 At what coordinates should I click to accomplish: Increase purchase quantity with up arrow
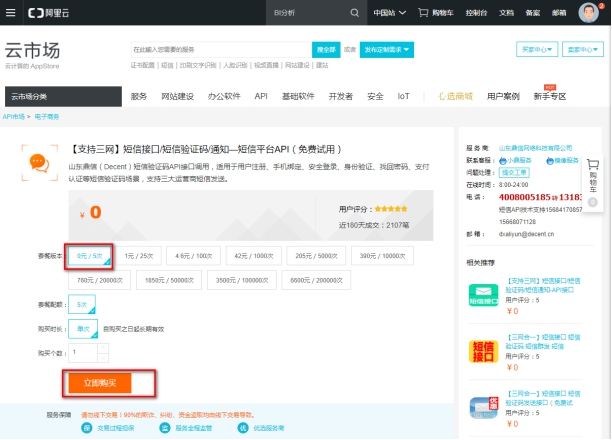(x=103, y=348)
